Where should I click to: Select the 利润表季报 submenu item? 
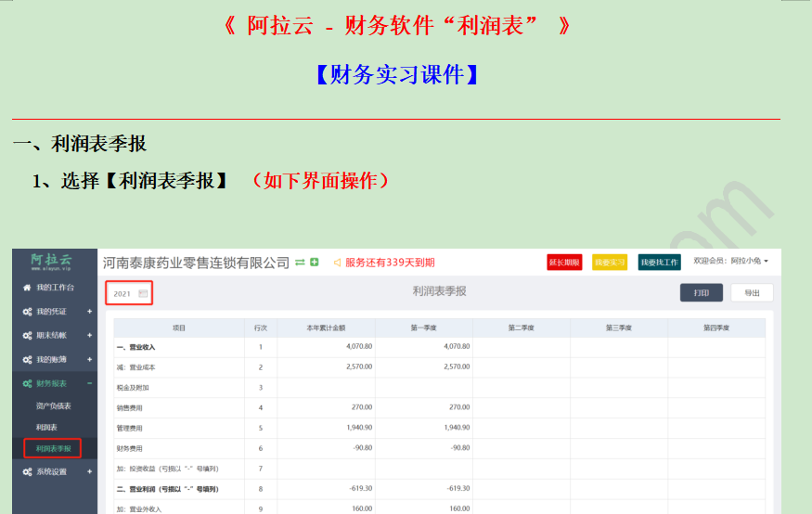53,448
